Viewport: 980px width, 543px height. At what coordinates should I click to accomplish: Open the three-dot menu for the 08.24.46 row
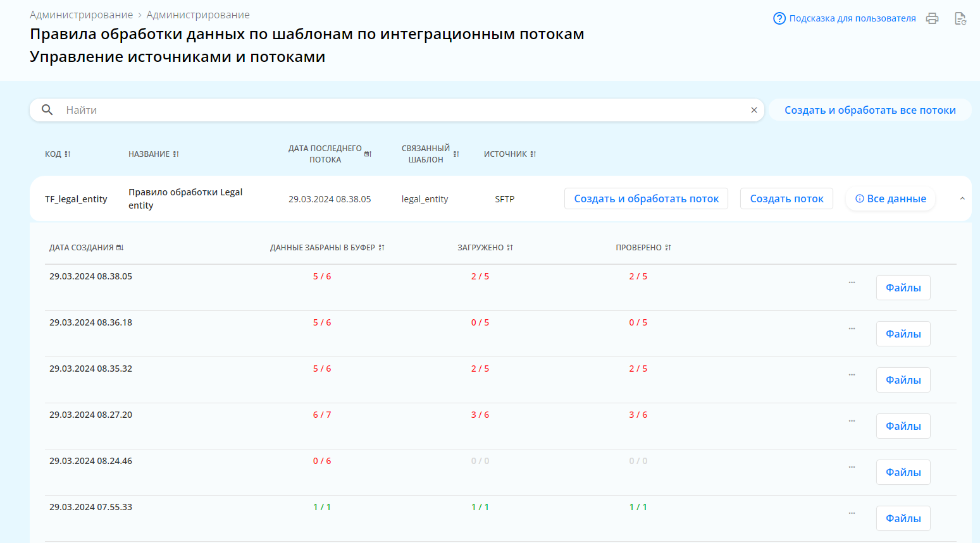[852, 467]
